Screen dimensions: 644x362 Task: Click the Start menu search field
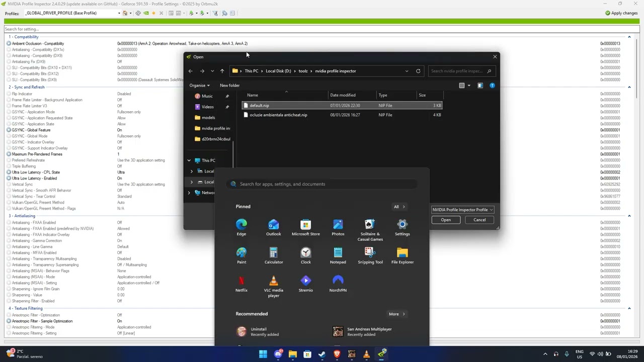coord(322,184)
